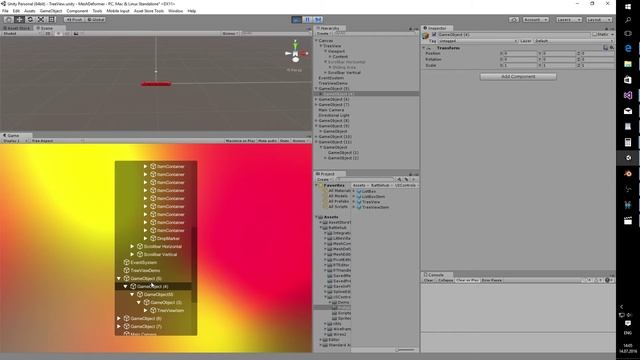Click the Add Component button

tap(518, 76)
